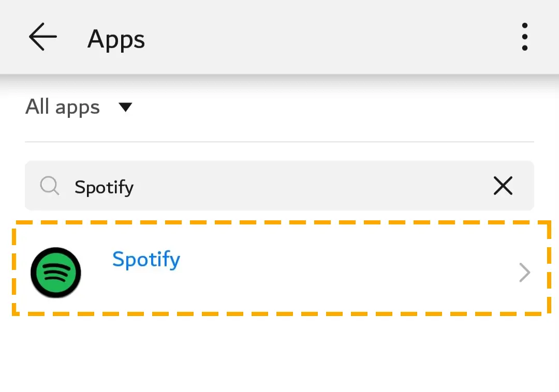Select the All apps filter label
The image size is (559, 392).
(x=63, y=107)
